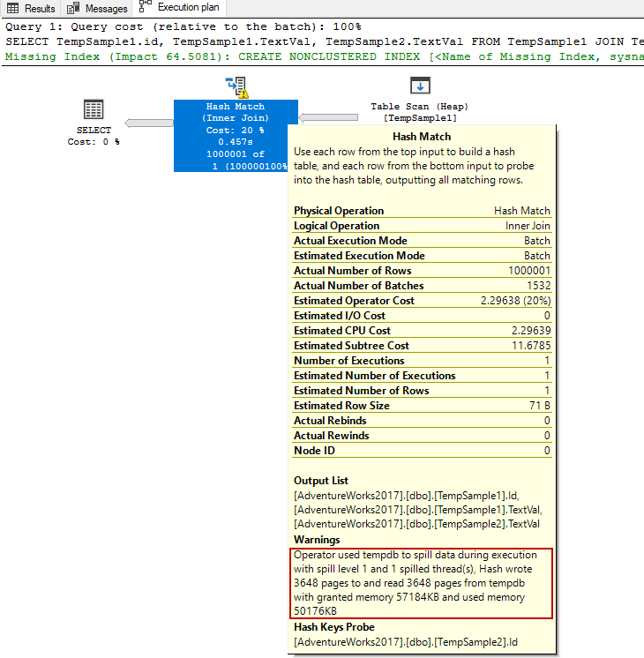Select the highlighted Hash Match node
644x658 pixels.
click(236, 136)
